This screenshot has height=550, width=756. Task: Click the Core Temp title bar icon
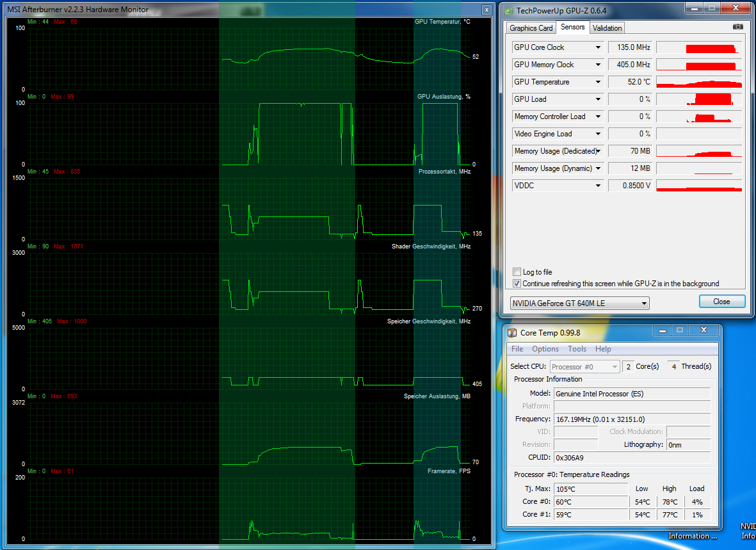click(512, 332)
